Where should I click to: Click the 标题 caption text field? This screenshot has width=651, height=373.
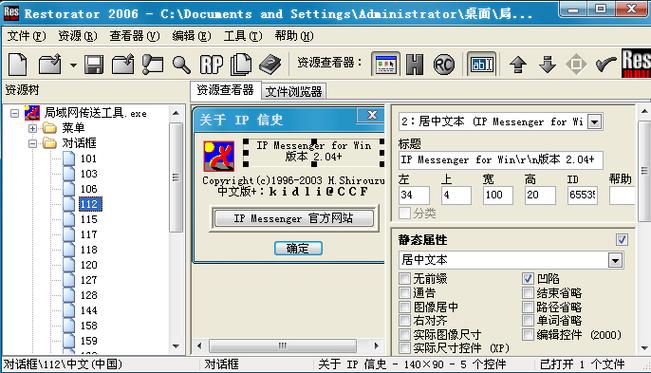500,160
